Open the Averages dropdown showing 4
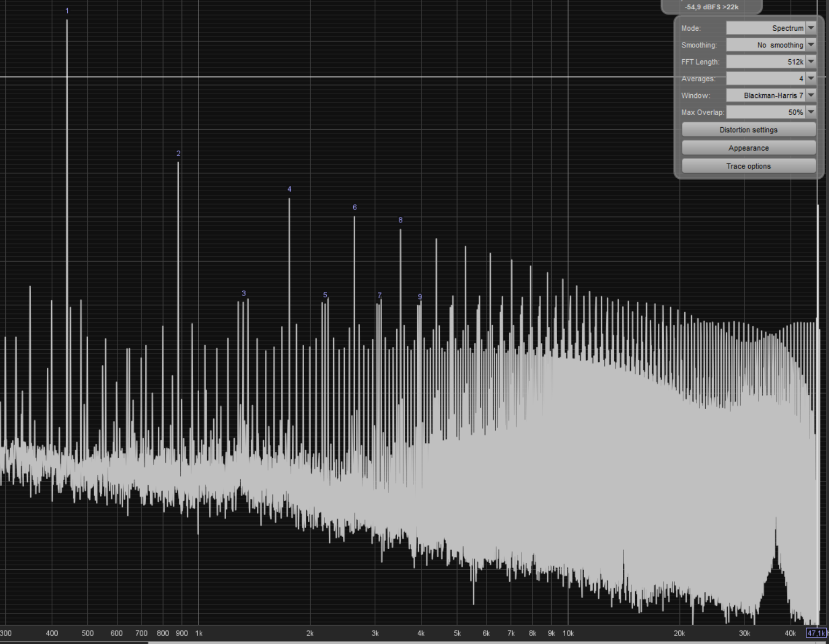Viewport: 829px width, 644px height. coord(771,79)
